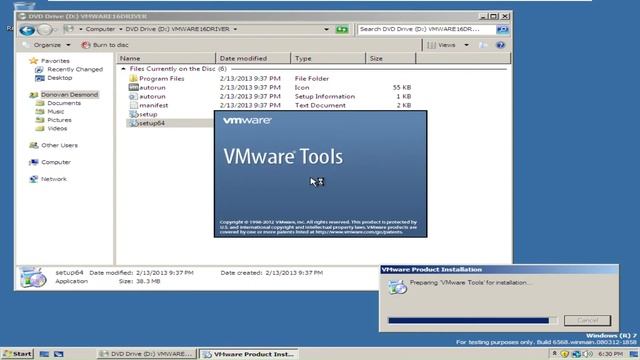Click 55 KB size of autorun row
The height and width of the screenshot is (360, 640).
pyautogui.click(x=402, y=87)
